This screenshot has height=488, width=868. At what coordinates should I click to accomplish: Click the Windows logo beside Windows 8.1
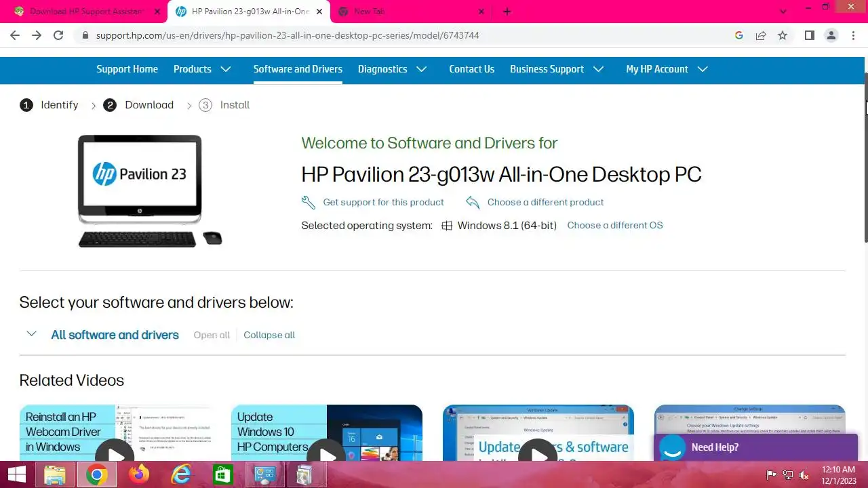pyautogui.click(x=447, y=226)
